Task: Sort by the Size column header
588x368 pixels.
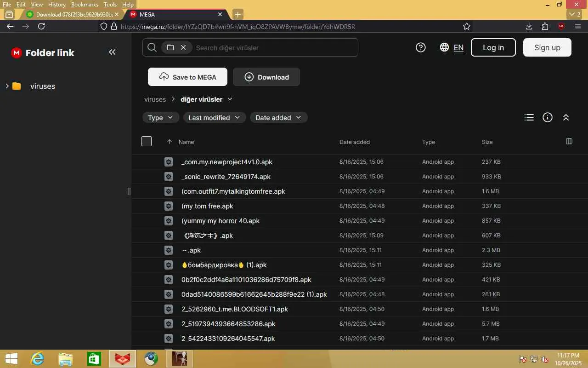Action: pos(487,142)
